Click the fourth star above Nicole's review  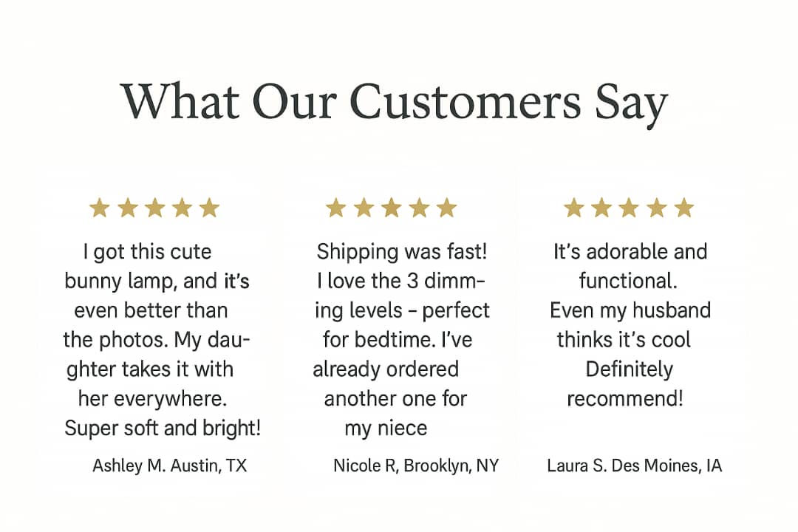[420, 208]
